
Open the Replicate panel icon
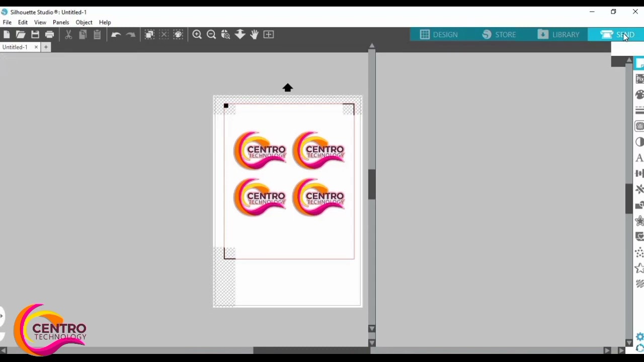(x=639, y=190)
